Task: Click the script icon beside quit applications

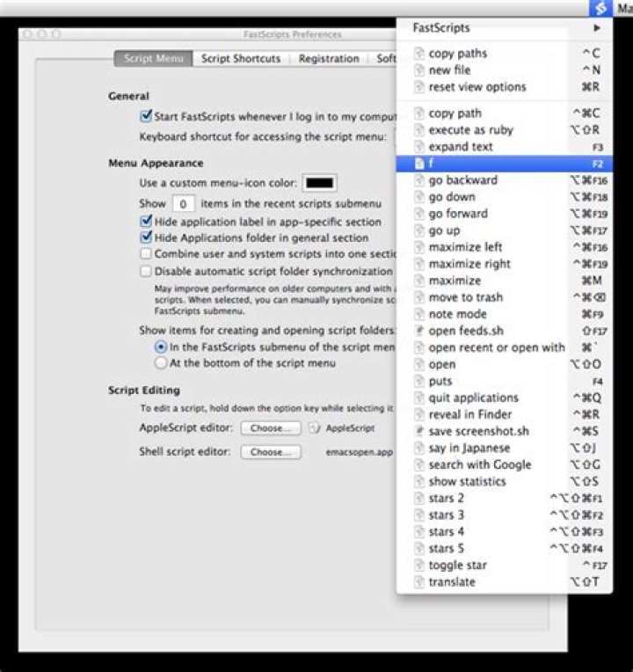Action: coord(419,398)
